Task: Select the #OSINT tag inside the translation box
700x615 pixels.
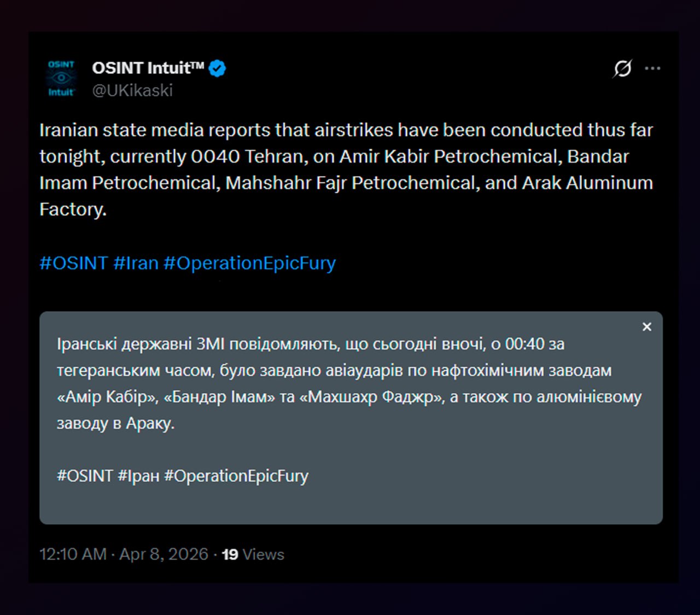Action: pos(85,476)
